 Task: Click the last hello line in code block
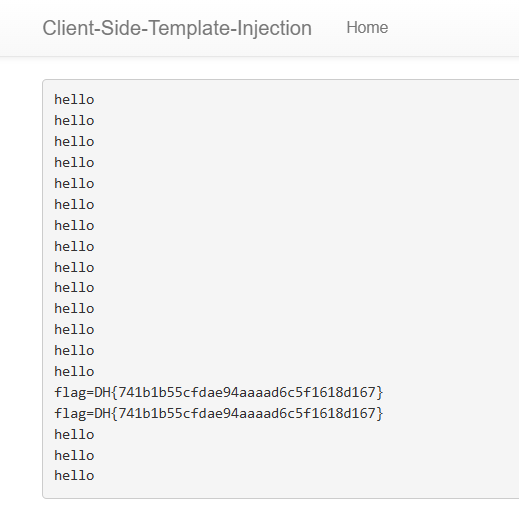click(x=74, y=476)
